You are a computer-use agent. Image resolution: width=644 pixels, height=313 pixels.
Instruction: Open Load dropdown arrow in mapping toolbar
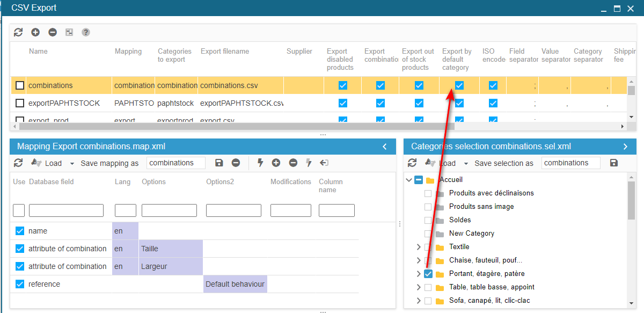(72, 164)
